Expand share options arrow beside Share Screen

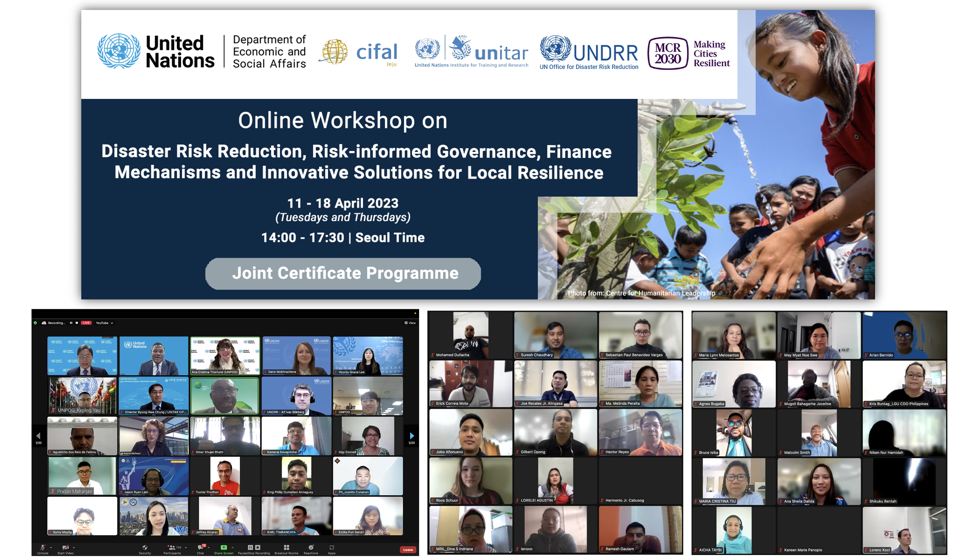[232, 548]
